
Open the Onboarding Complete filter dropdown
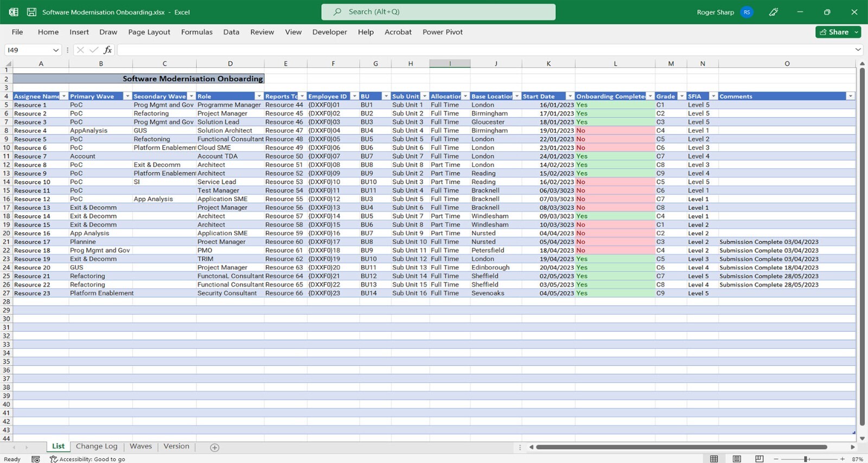click(x=650, y=97)
